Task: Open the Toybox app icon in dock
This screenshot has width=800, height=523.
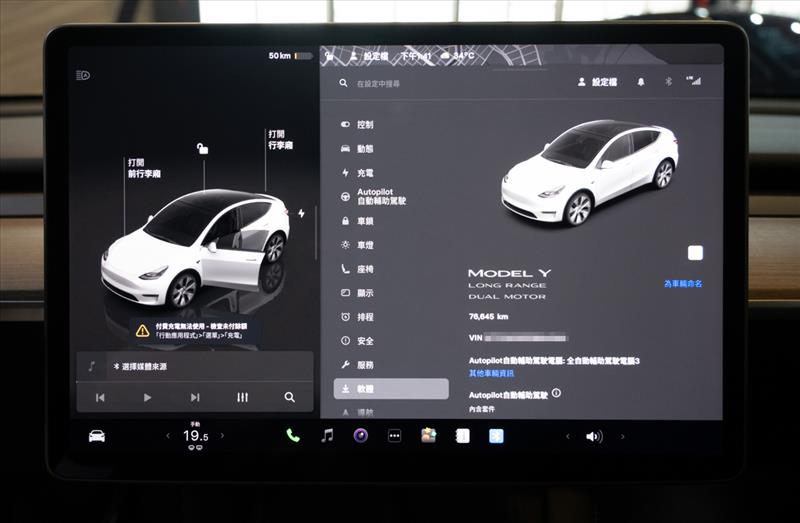Action: tap(429, 435)
